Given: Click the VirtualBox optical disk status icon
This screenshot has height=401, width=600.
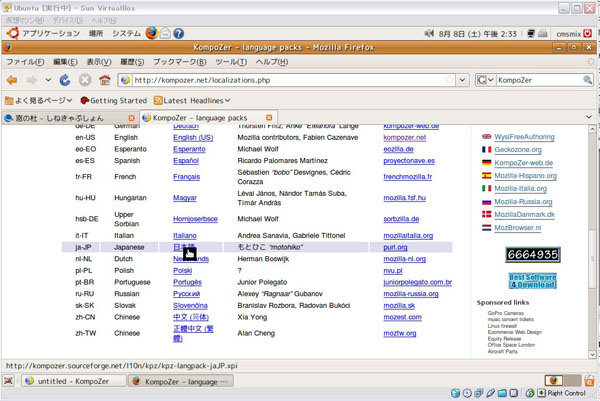Looking at the screenshot, I should [467, 393].
